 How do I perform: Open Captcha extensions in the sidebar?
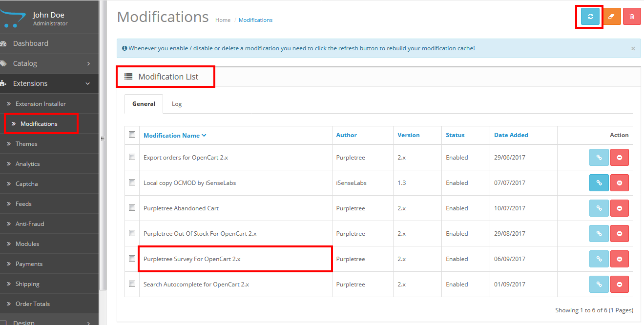tap(49, 184)
